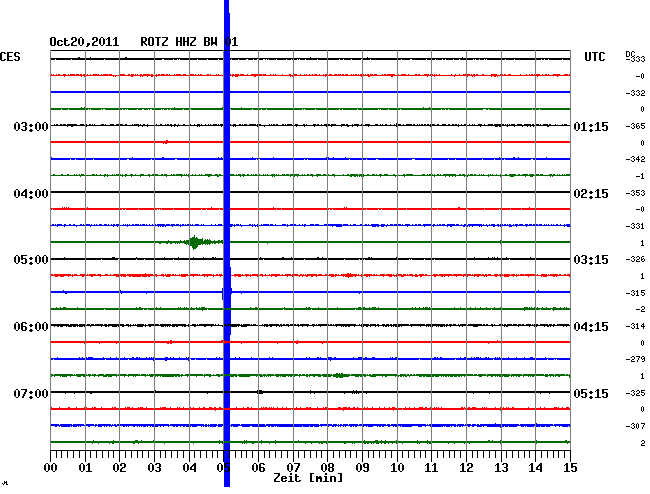Click the DC offset value "-279"
The height and width of the screenshot is (494, 650).
click(635, 359)
